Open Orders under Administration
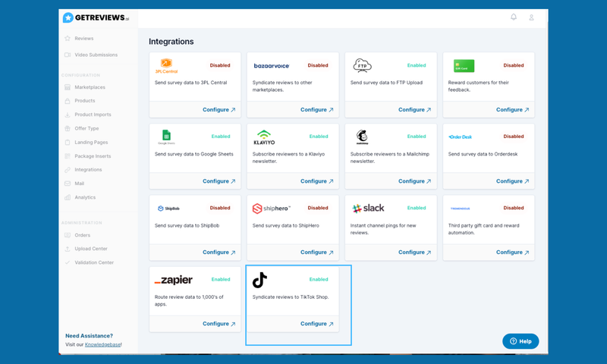Viewport: 607px width, 364px height. (83, 235)
